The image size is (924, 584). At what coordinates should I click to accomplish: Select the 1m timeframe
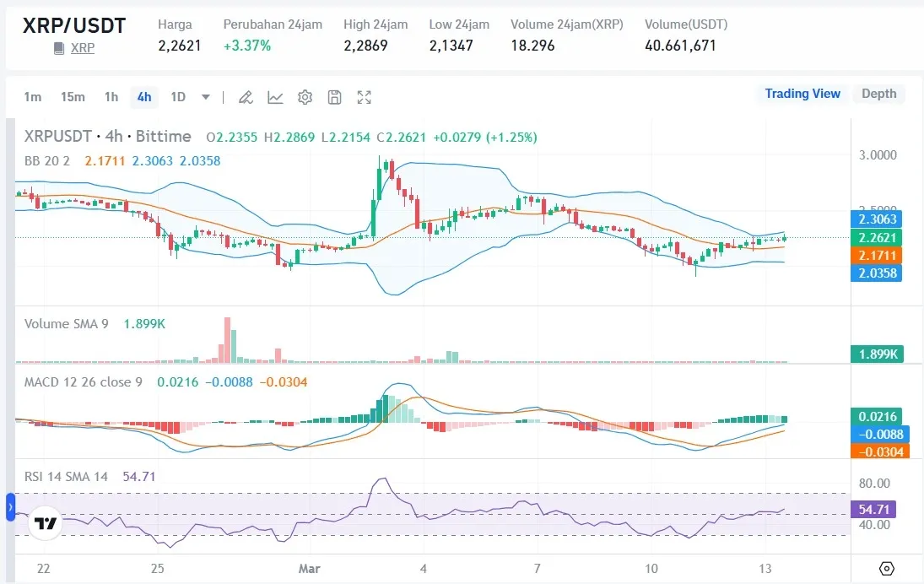click(x=32, y=97)
